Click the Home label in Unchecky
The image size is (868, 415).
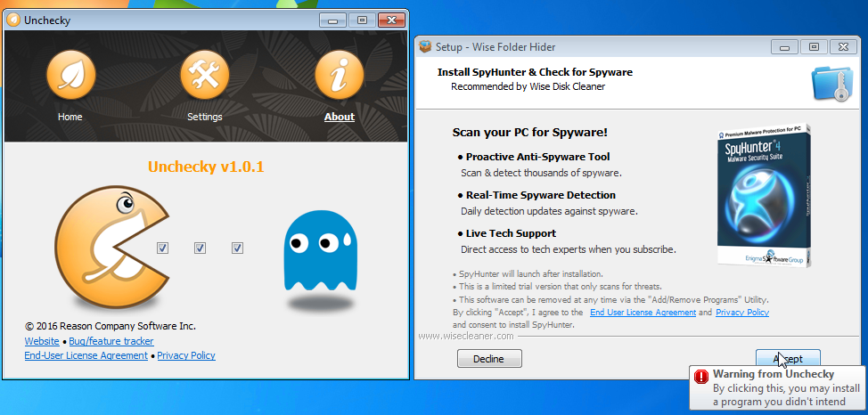point(70,117)
